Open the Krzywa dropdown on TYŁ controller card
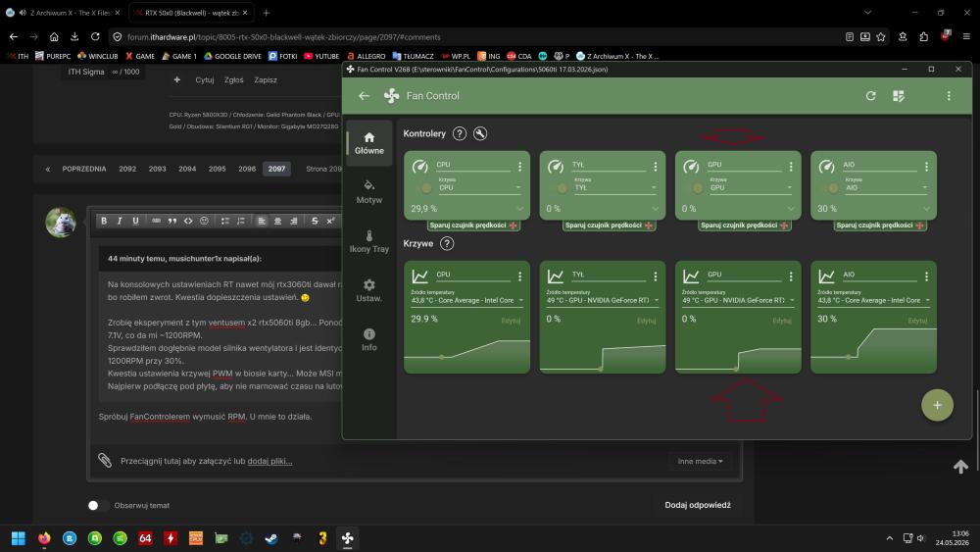The image size is (980, 552). click(x=615, y=185)
